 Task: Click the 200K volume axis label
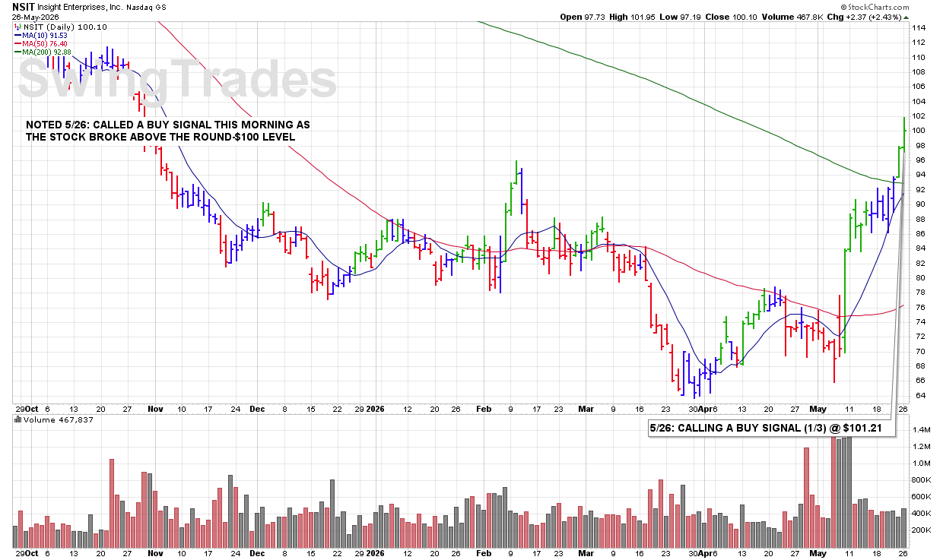922,530
